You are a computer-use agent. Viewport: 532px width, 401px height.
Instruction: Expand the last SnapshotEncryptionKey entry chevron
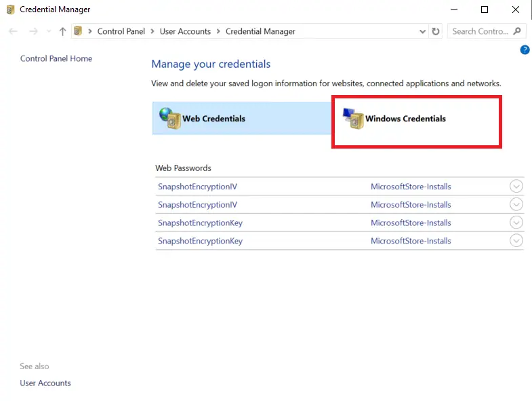tap(516, 241)
